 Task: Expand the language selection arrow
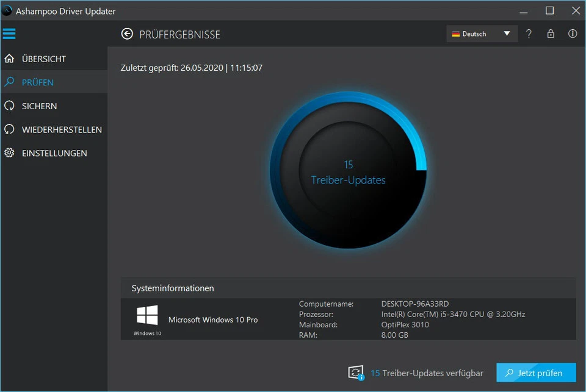(507, 34)
